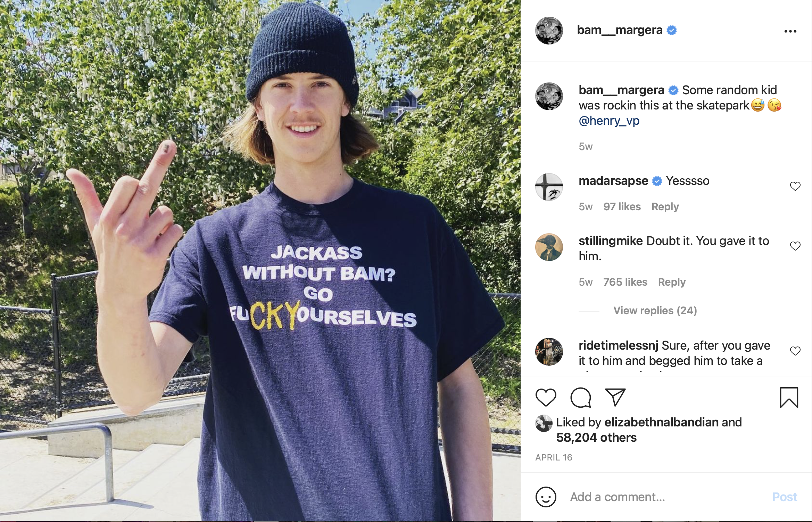The height and width of the screenshot is (522, 812).
Task: Open emoji picker smiley icon
Action: [546, 497]
